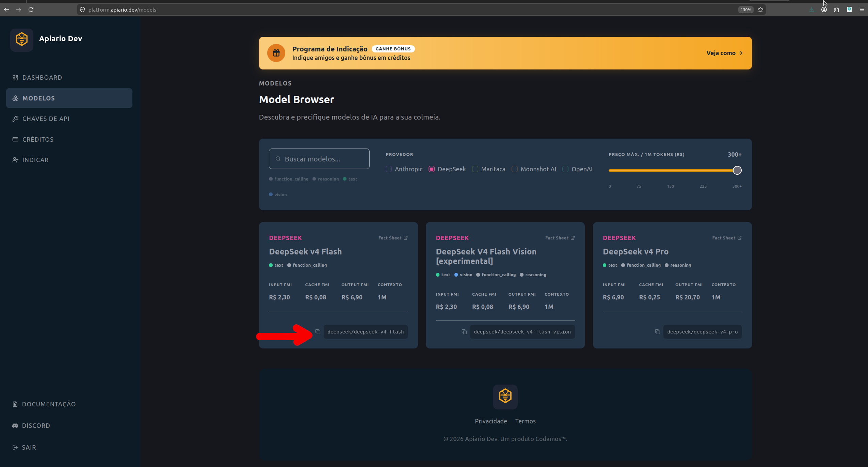
Task: Copy the deepseek-v4-flash-vision model ID
Action: pyautogui.click(x=464, y=332)
